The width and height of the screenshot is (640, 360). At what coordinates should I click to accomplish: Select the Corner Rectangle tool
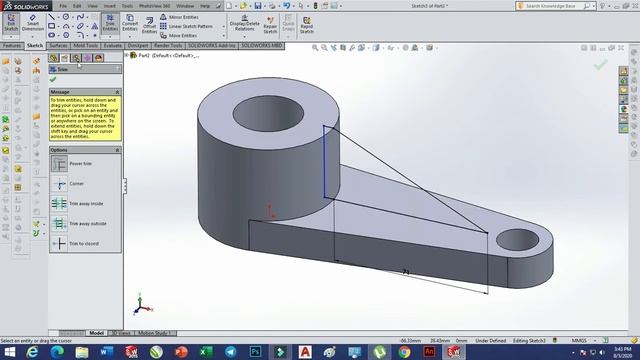point(52,26)
